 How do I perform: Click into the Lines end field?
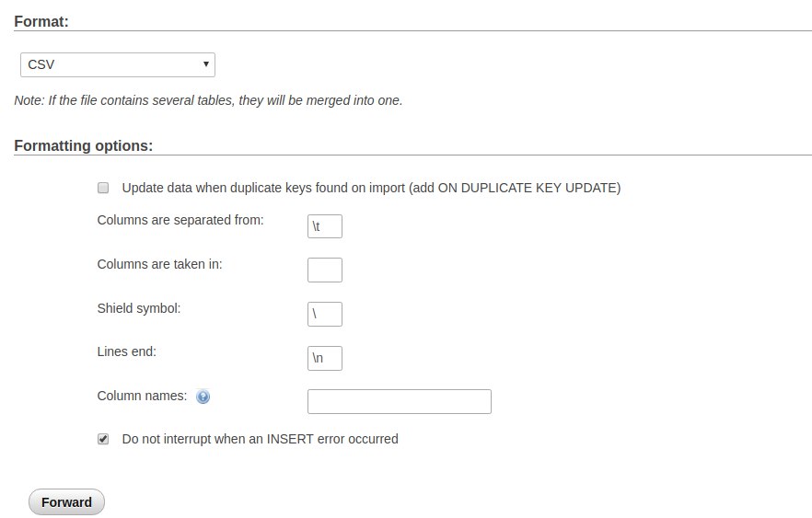325,358
